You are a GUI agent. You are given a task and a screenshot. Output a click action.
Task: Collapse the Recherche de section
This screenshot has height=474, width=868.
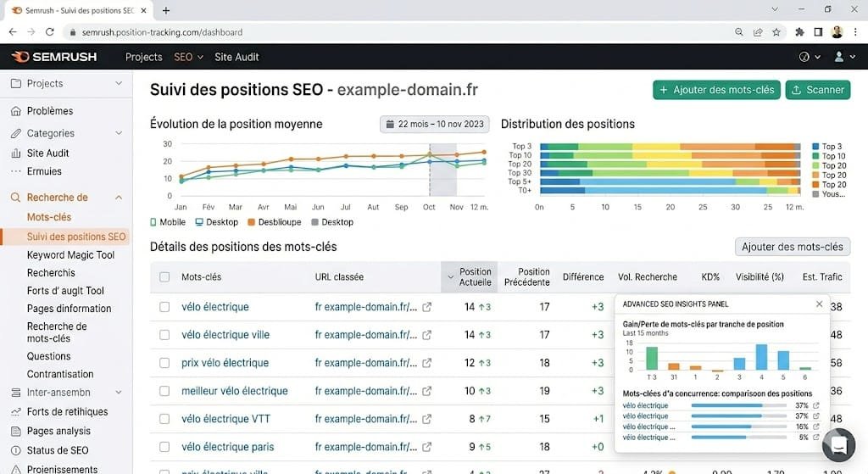click(x=119, y=197)
